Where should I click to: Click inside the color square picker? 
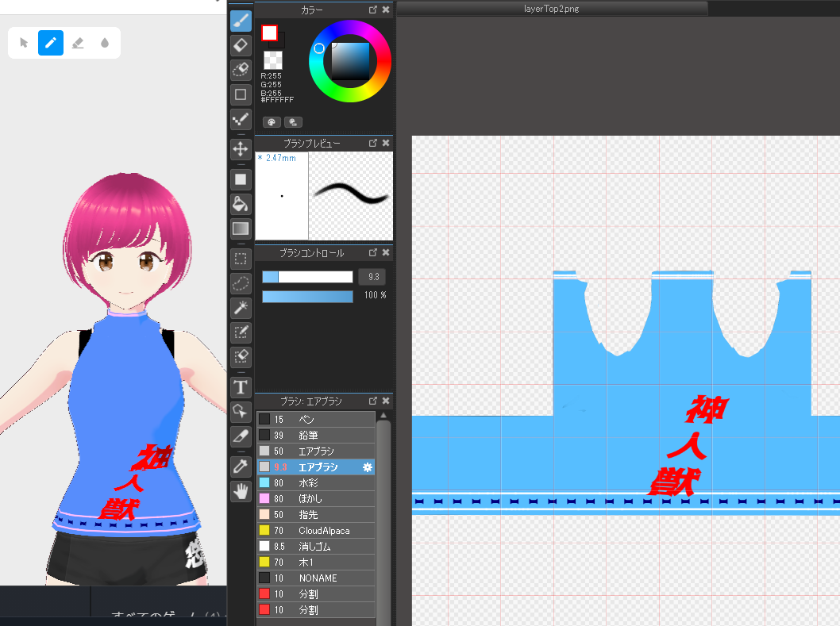click(350, 60)
